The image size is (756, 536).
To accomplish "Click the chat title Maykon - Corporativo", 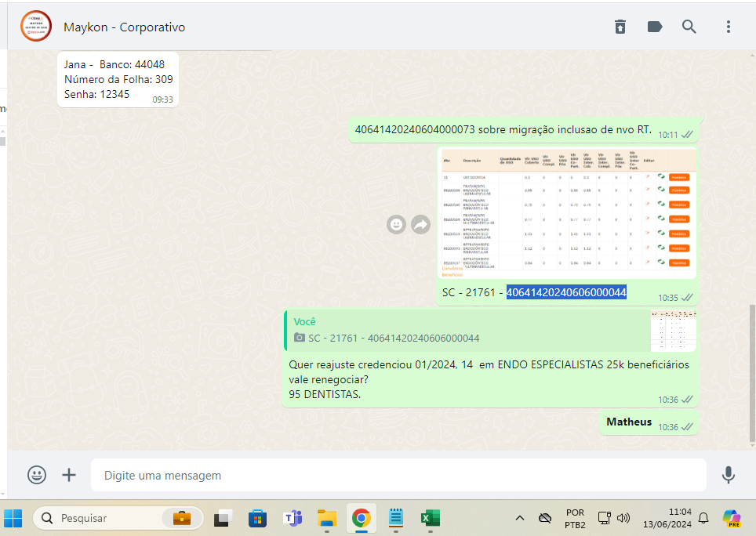I will (x=125, y=27).
